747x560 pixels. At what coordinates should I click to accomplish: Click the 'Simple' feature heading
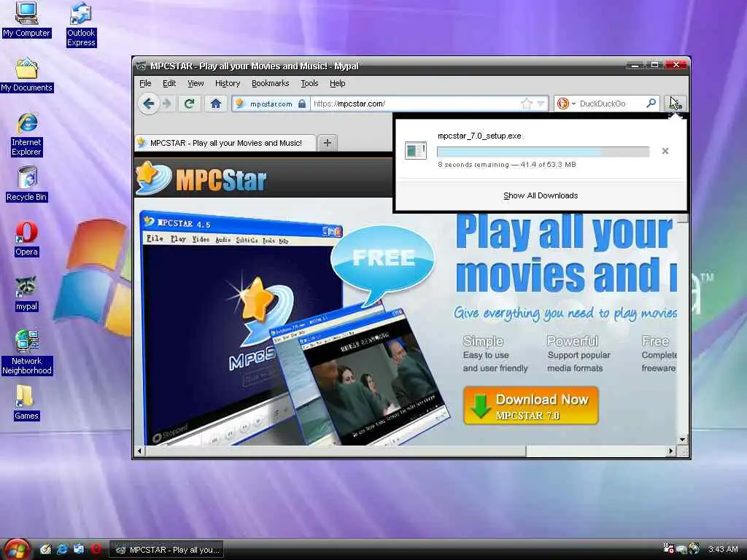(x=483, y=341)
